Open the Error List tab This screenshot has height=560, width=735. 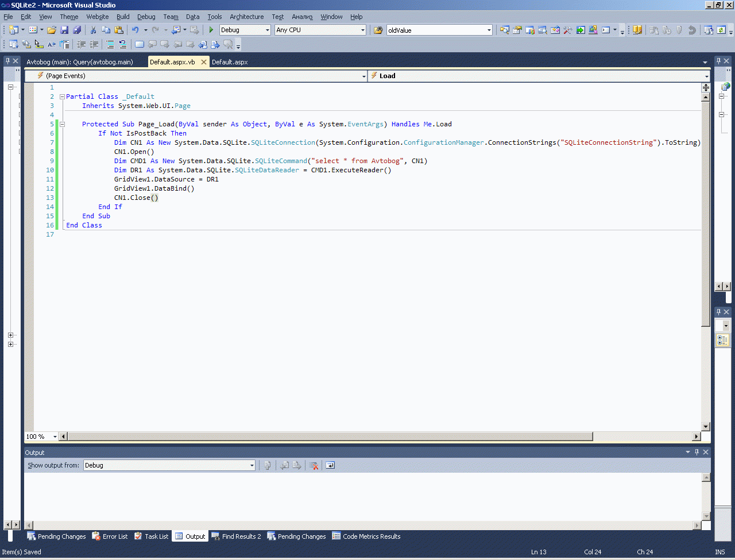tap(110, 536)
